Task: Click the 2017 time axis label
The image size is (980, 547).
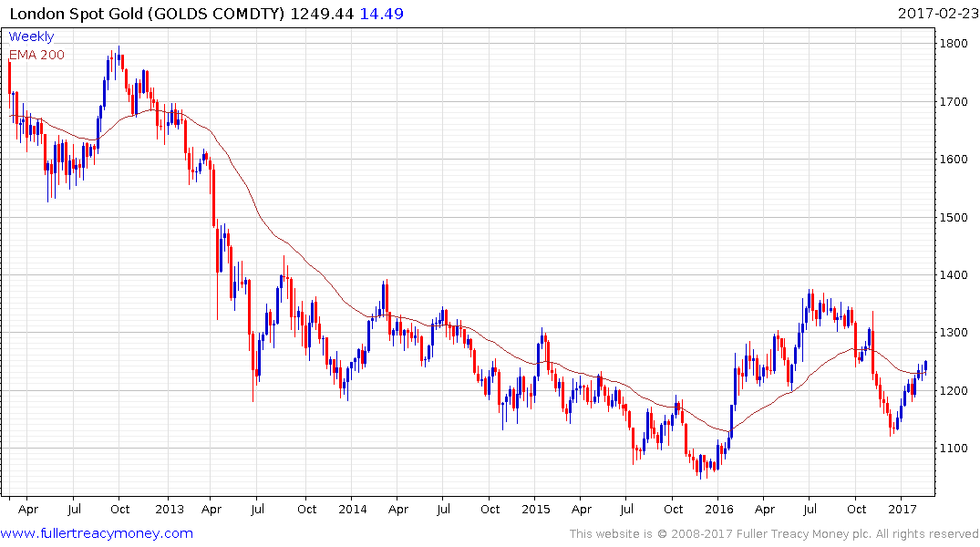Action: tap(902, 509)
